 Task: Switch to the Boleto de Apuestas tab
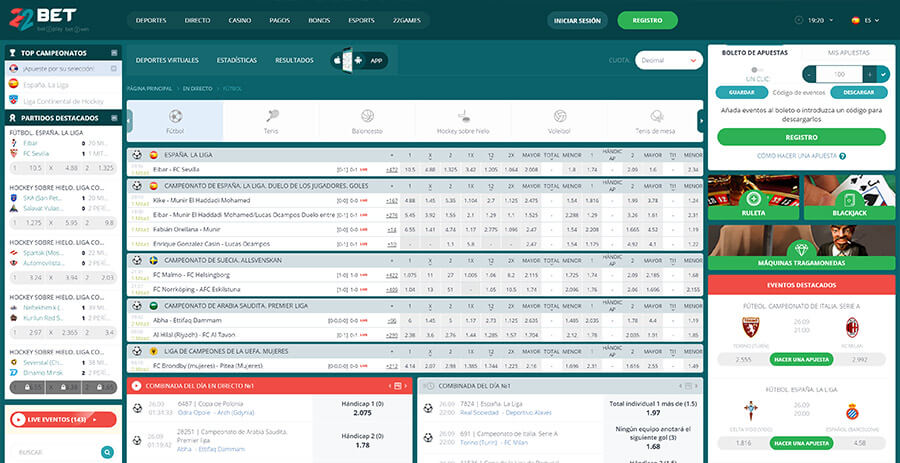click(x=754, y=53)
